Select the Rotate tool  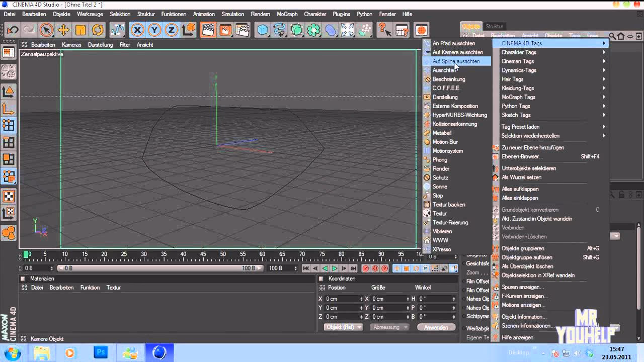click(x=98, y=30)
